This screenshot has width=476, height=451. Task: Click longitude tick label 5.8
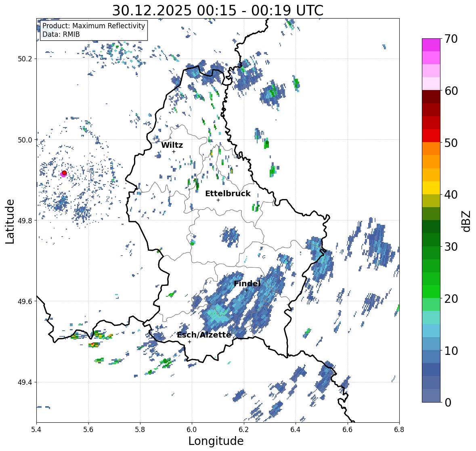(x=140, y=430)
